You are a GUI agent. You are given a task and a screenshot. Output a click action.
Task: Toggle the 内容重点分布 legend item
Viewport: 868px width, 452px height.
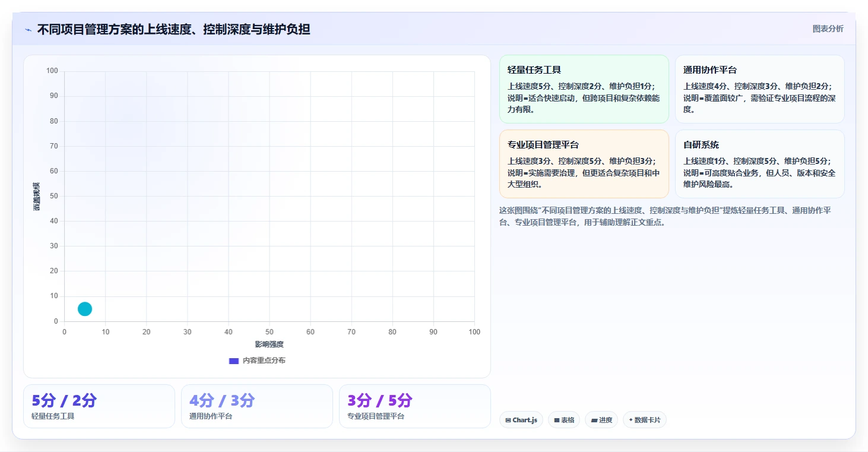click(257, 361)
